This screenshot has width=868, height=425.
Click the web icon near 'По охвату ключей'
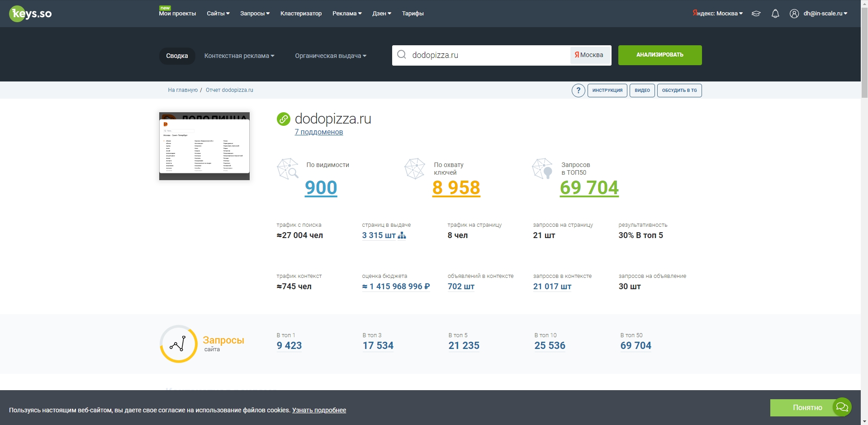click(x=415, y=169)
